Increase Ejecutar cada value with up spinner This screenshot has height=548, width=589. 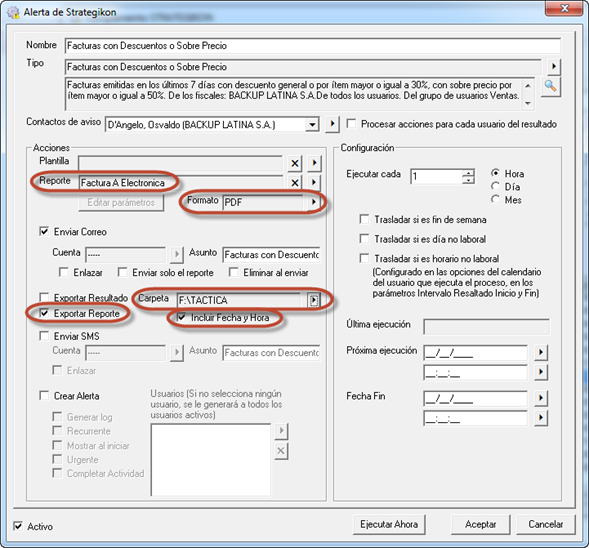468,173
